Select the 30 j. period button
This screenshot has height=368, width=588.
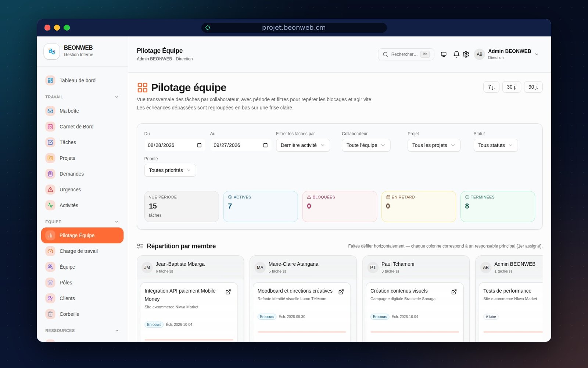[x=512, y=87]
